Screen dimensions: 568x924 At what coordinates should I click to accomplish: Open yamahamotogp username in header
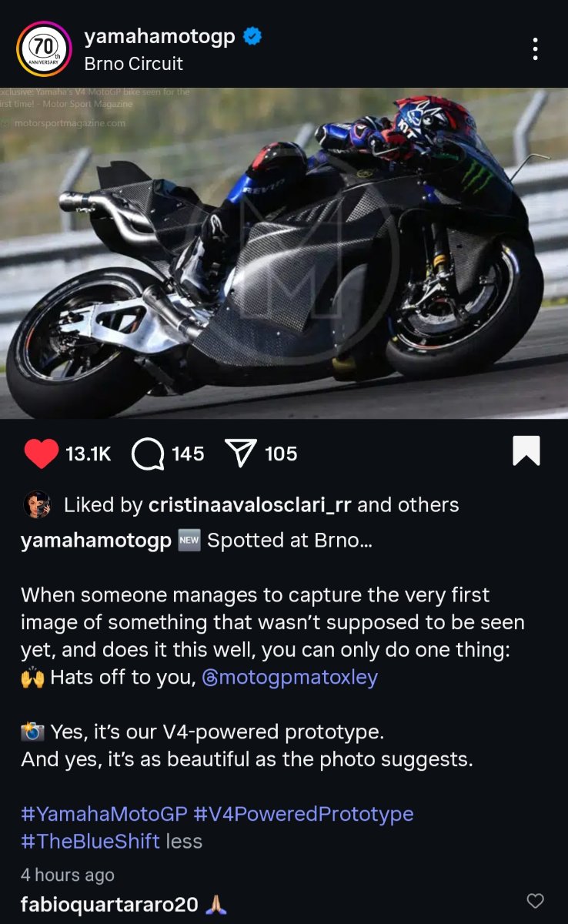click(159, 36)
